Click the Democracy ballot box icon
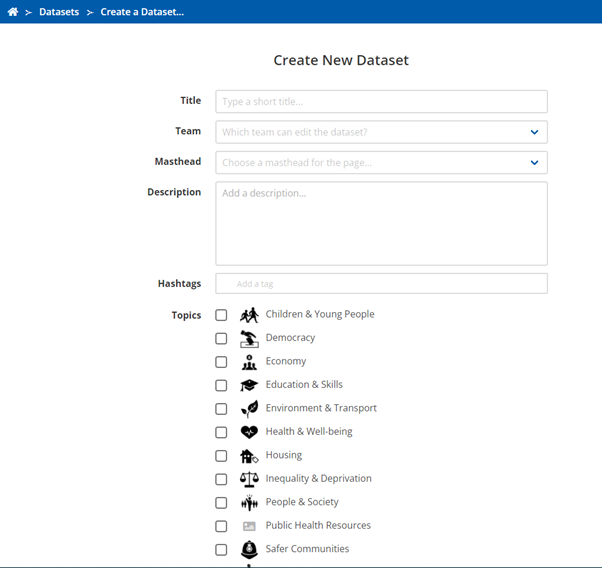602x568 pixels. point(249,339)
